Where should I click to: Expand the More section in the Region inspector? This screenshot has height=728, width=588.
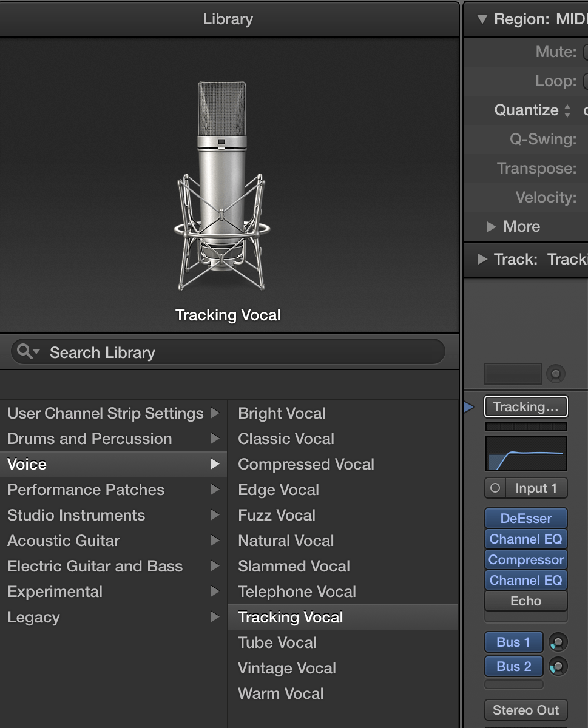(515, 226)
